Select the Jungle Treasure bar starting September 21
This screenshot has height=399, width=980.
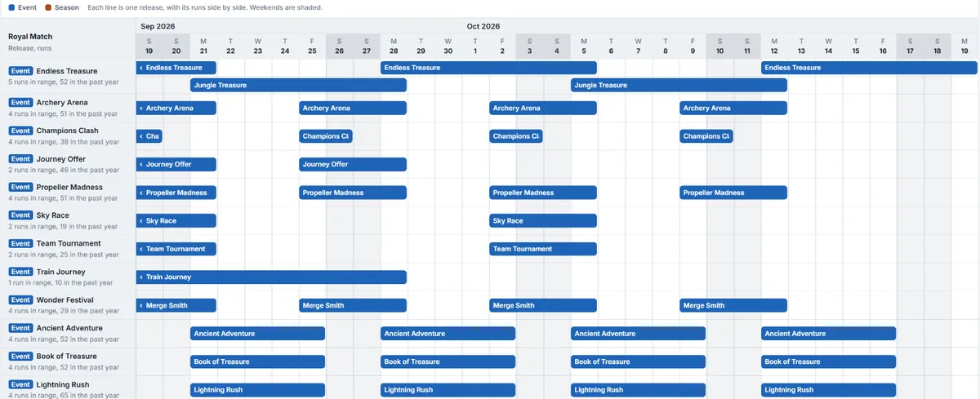click(x=298, y=85)
